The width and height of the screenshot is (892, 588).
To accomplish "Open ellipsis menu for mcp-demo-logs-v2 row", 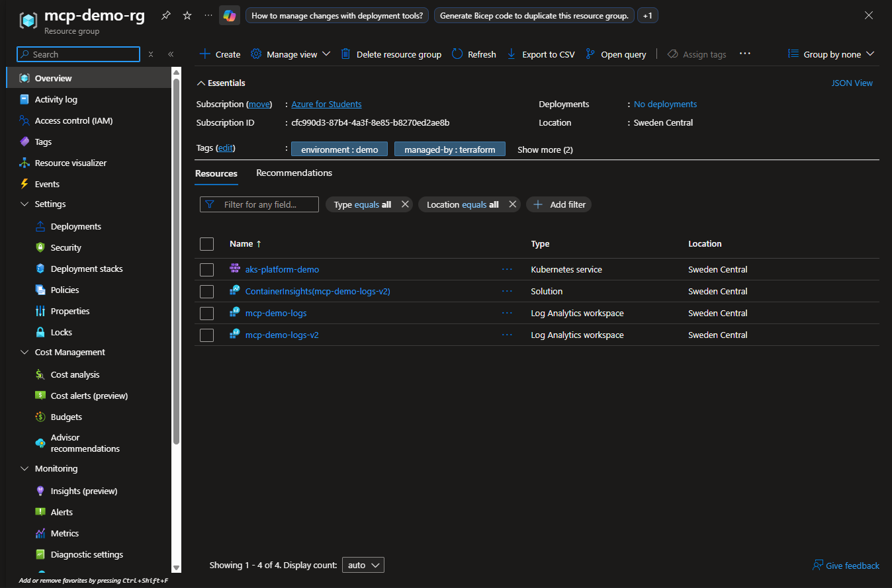I will (x=507, y=335).
